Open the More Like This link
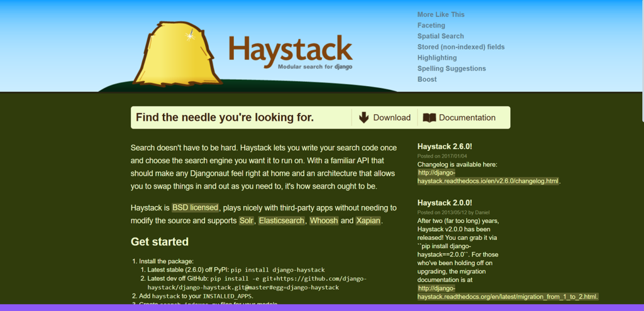 coord(440,14)
